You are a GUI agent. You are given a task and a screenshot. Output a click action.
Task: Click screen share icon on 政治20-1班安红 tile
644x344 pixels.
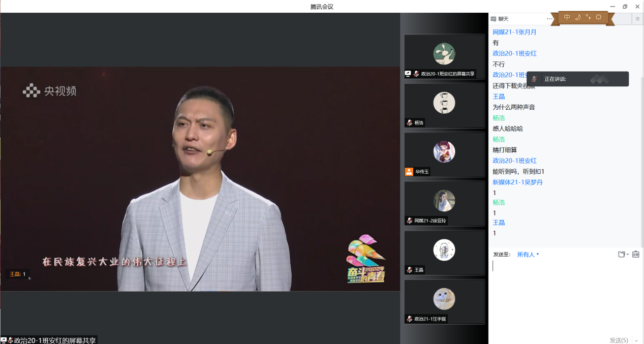click(408, 74)
